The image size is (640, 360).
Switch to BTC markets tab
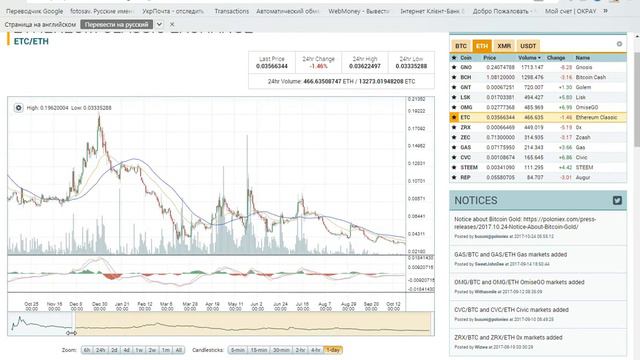point(461,46)
